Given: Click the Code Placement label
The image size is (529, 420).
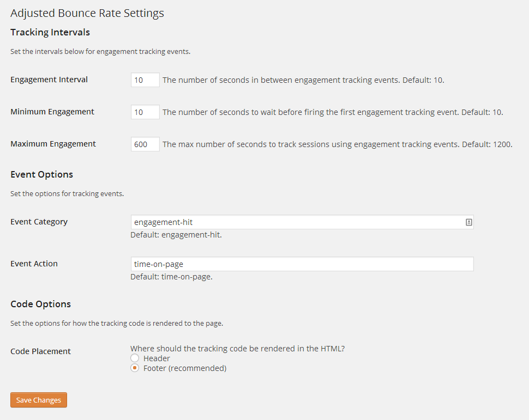Looking at the screenshot, I should coord(40,351).
